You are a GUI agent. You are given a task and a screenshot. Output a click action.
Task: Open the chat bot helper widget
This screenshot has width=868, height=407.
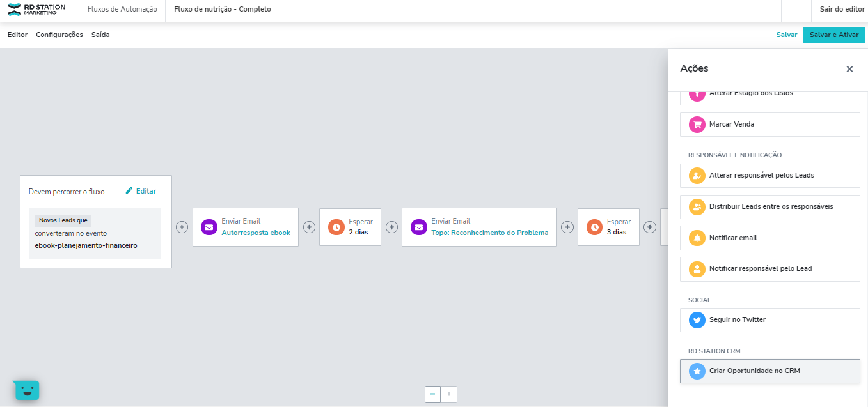pos(27,390)
